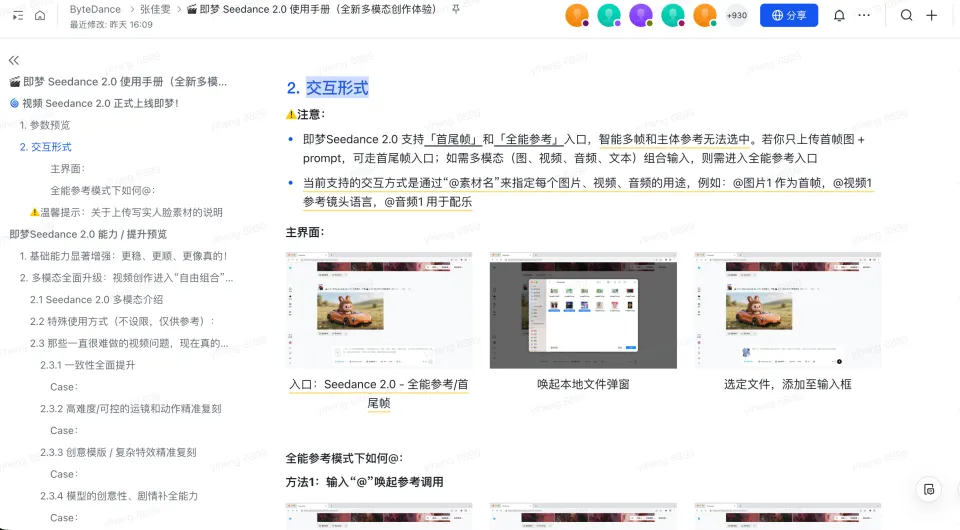960x530 pixels.
Task: Click the document title in breadcrumb
Action: (312, 9)
